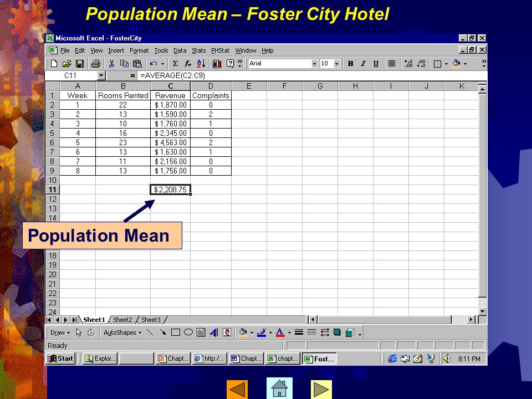The height and width of the screenshot is (399, 532).
Task: Select the Text Box tool
Action: click(x=201, y=332)
